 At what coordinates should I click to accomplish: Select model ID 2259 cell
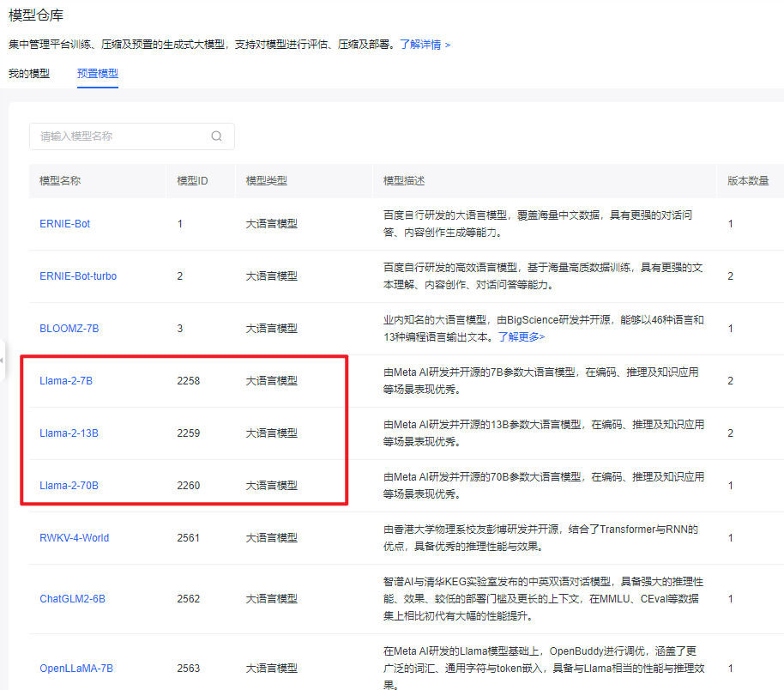(189, 433)
